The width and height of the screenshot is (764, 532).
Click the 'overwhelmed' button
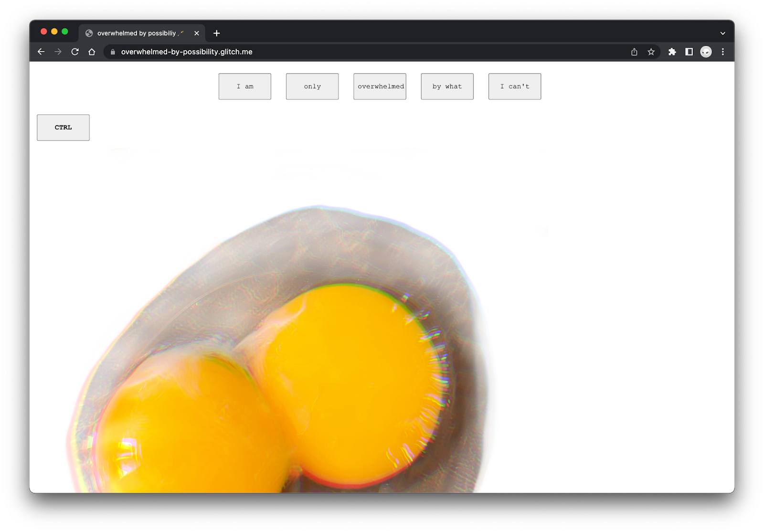380,86
